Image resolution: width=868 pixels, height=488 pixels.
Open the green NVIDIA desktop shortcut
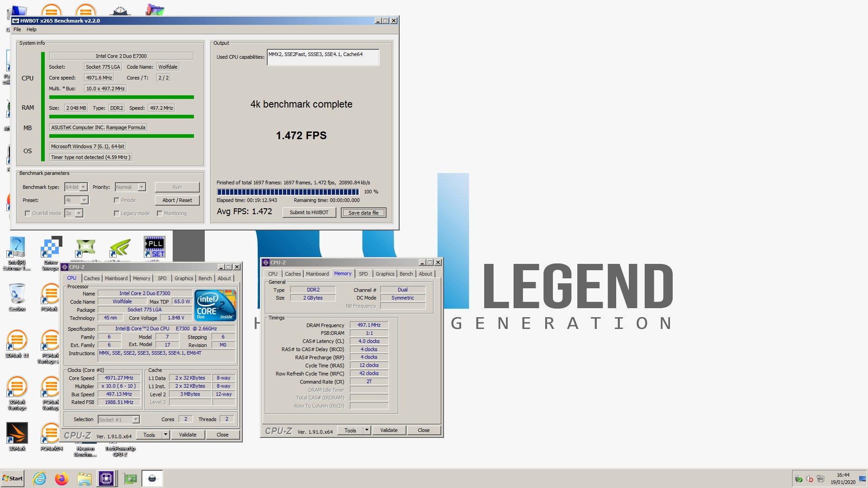120,248
